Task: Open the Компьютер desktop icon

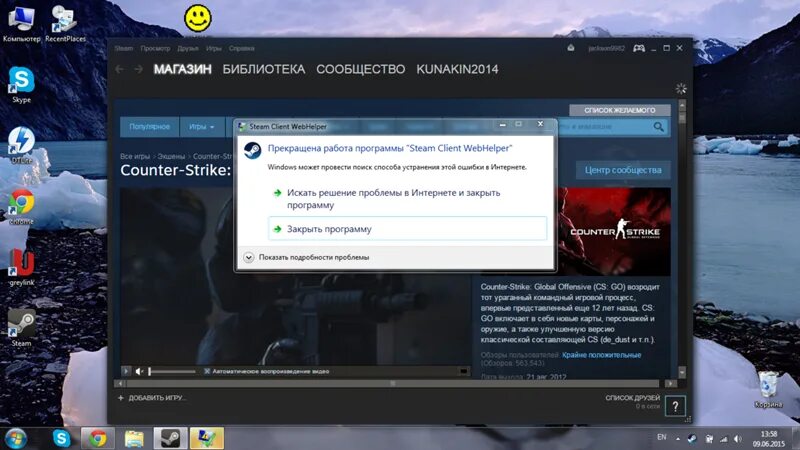Action: pyautogui.click(x=21, y=23)
